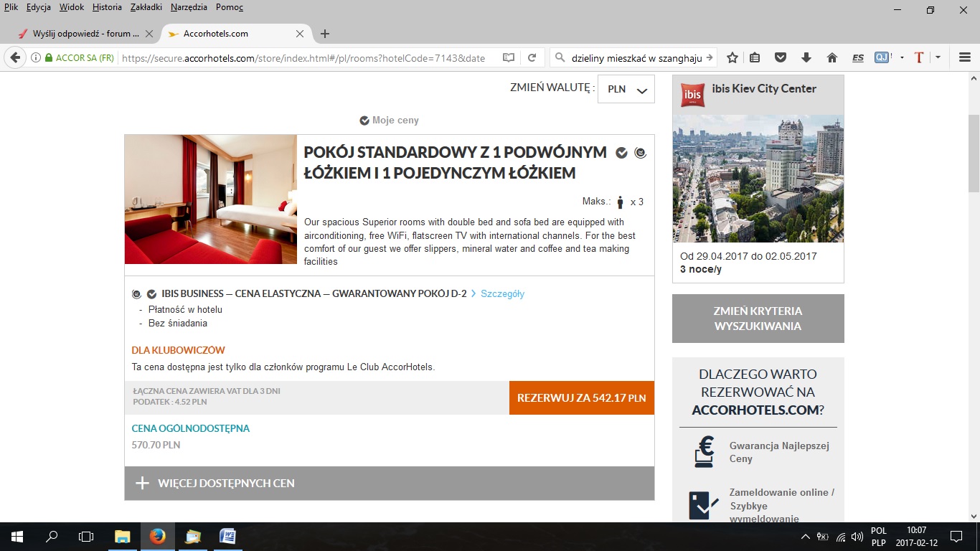Click the ibis hotel logo

[x=692, y=95]
